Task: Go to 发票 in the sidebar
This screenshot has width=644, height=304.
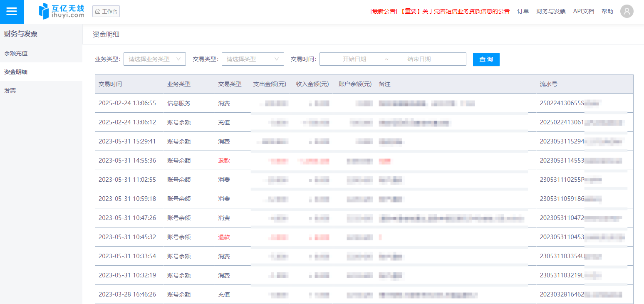Action: coord(10,91)
